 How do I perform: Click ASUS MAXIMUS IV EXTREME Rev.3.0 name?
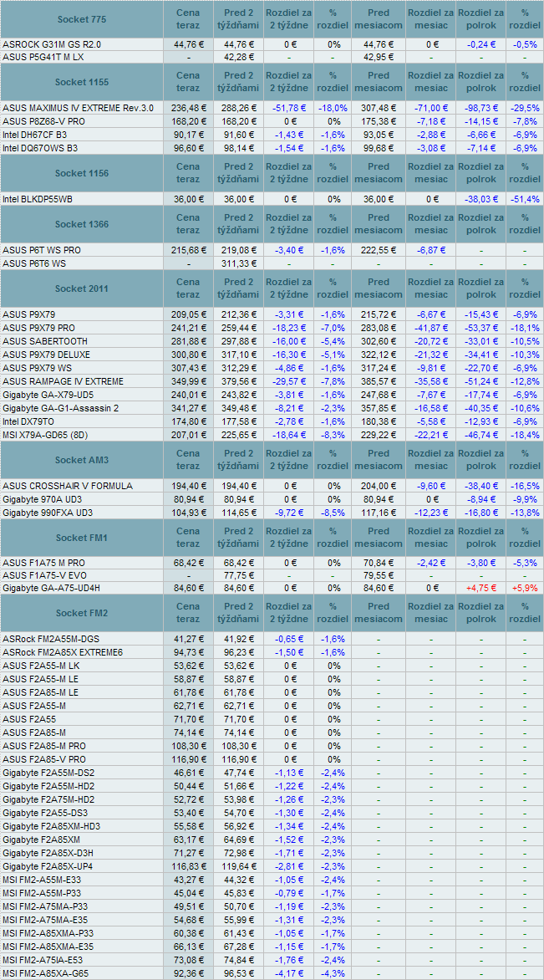pyautogui.click(x=78, y=108)
